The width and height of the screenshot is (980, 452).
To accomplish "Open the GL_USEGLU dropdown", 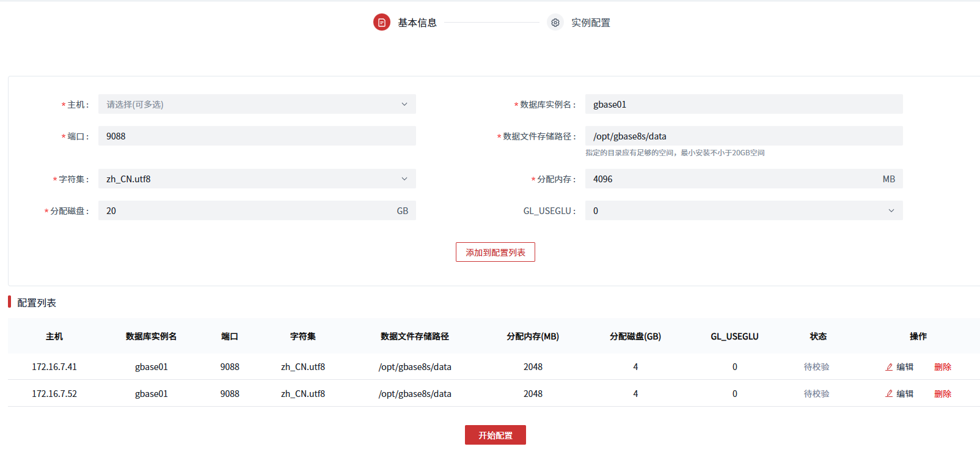I will (743, 211).
